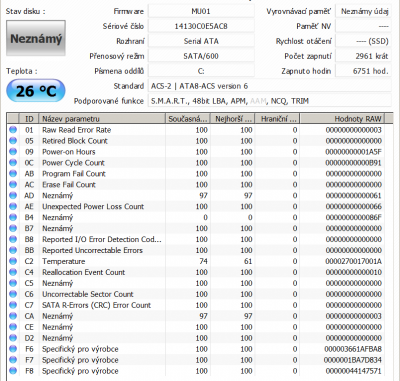Viewport: 400px width, 381px height.
Task: Sort by the Název parametru column header
Action: 102,119
